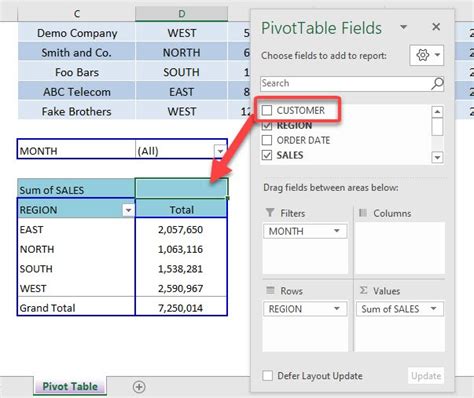474x398 pixels.
Task: Check the CUSTOMER field checkbox
Action: pos(267,110)
